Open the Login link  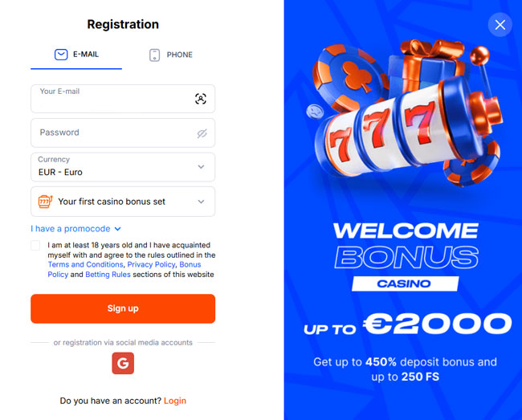175,401
